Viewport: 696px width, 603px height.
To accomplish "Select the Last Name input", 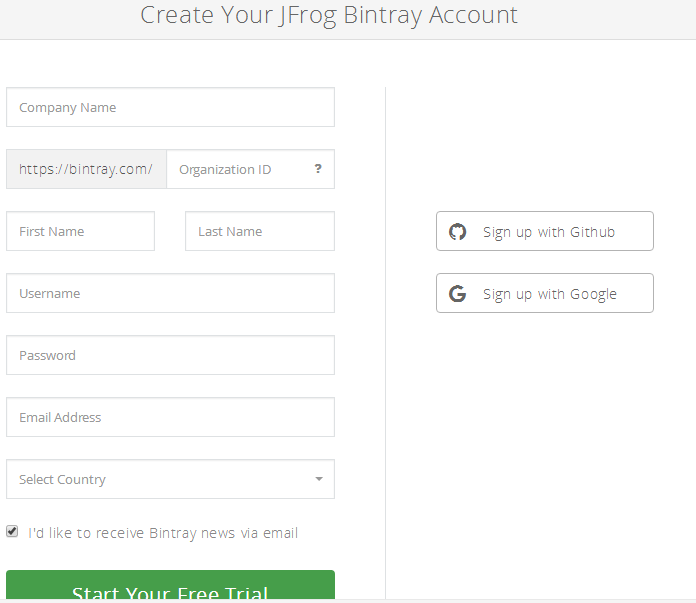I will tap(259, 231).
